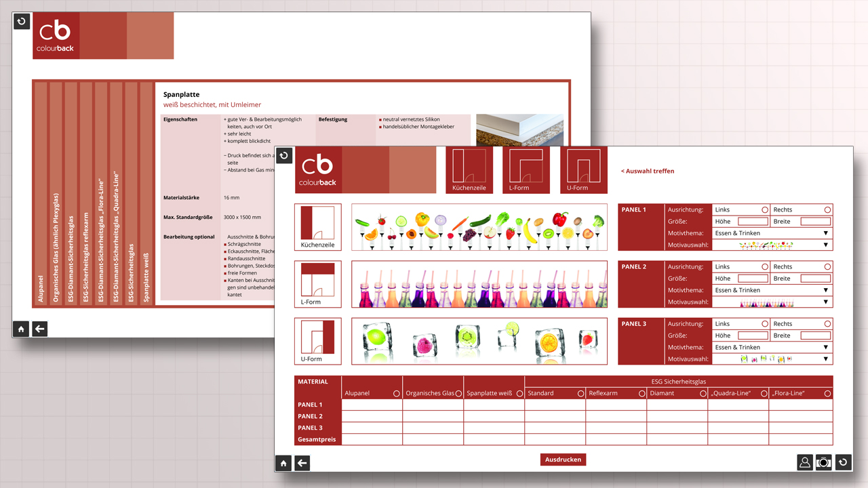Click the Ausdrucken button

coord(563,460)
